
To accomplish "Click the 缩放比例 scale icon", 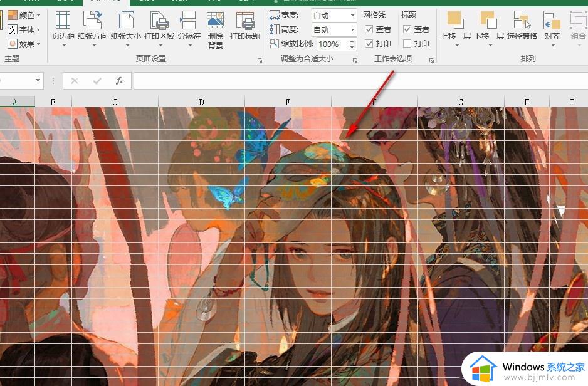I will pyautogui.click(x=274, y=43).
